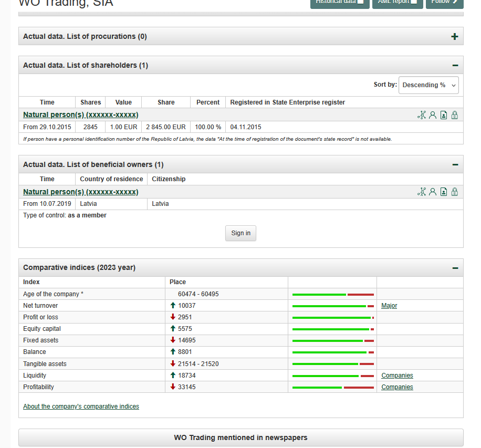The height and width of the screenshot is (448, 481).
Task: Click Age of the company progress bar
Action: (333, 295)
